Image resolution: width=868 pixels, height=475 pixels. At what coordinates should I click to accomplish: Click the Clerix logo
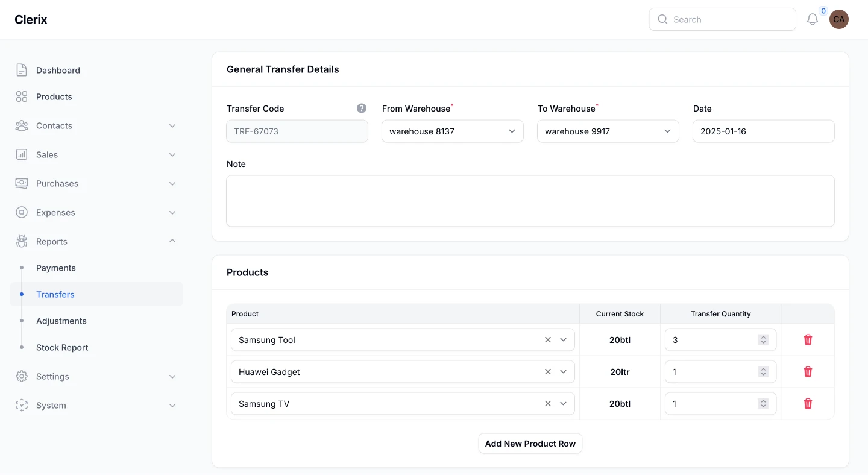(31, 19)
